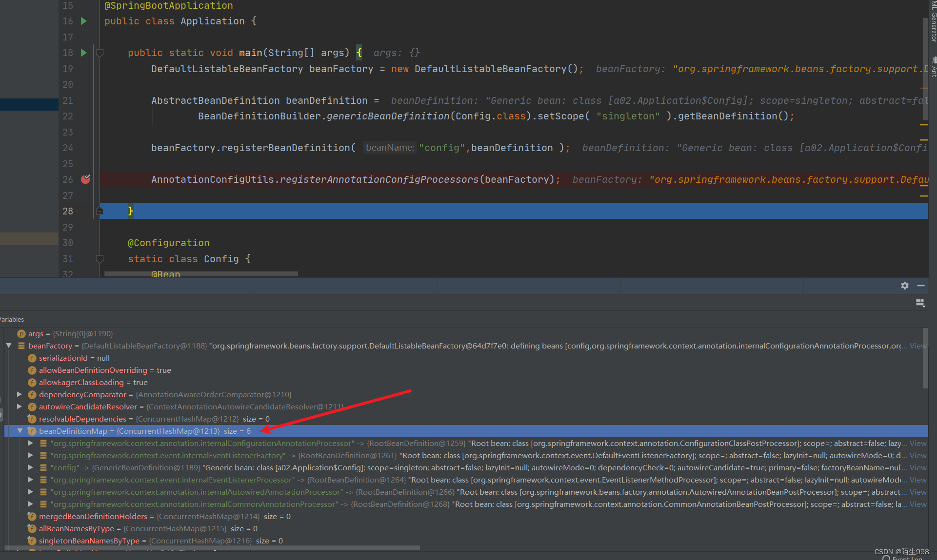Fold main method at line 18

pos(100,53)
